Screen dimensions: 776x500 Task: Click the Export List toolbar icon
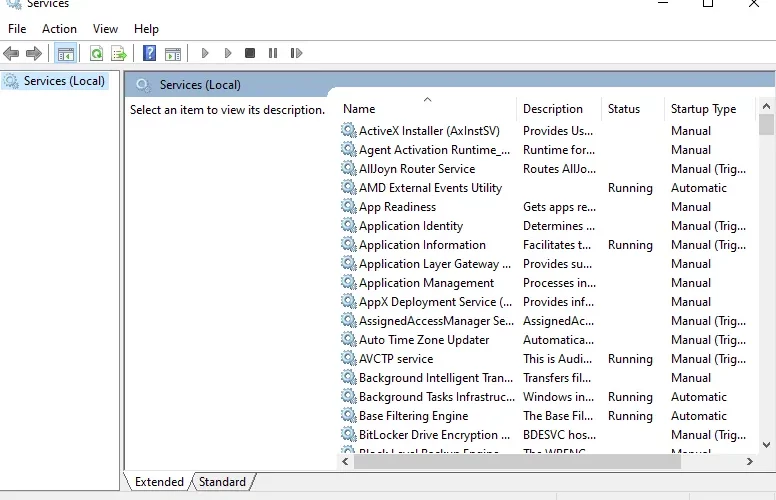coord(119,53)
